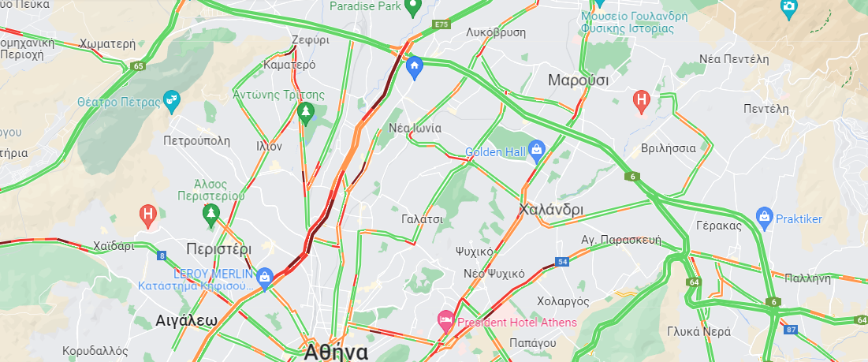Open the Μουσείο Γουλανδρή Φυσικής Ιστορίας label
The height and width of the screenshot is (362, 868).
628,22
